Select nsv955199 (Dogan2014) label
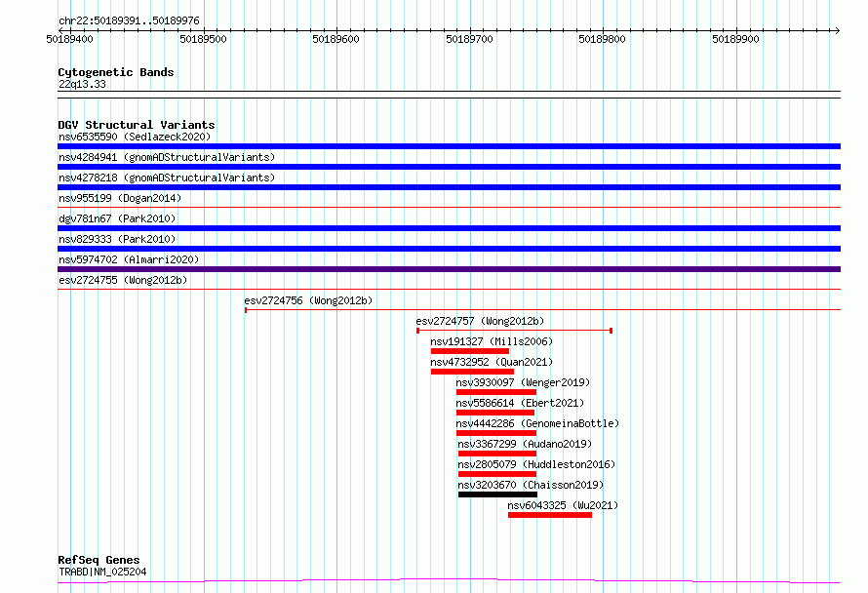 120,198
